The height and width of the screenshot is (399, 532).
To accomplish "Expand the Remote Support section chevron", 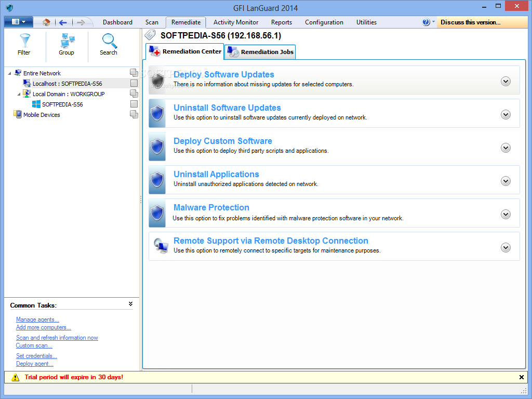I will click(506, 248).
